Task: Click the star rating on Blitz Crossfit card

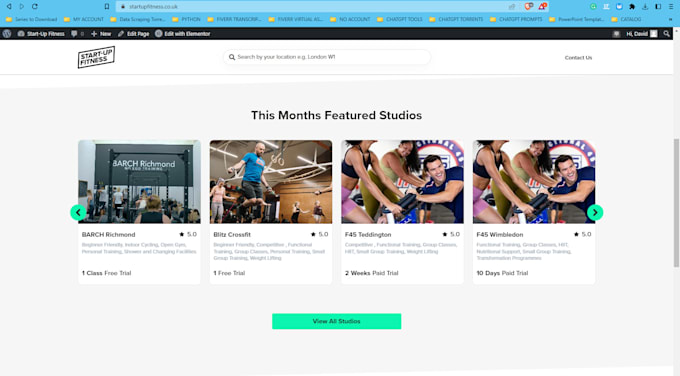Action: tap(320, 234)
